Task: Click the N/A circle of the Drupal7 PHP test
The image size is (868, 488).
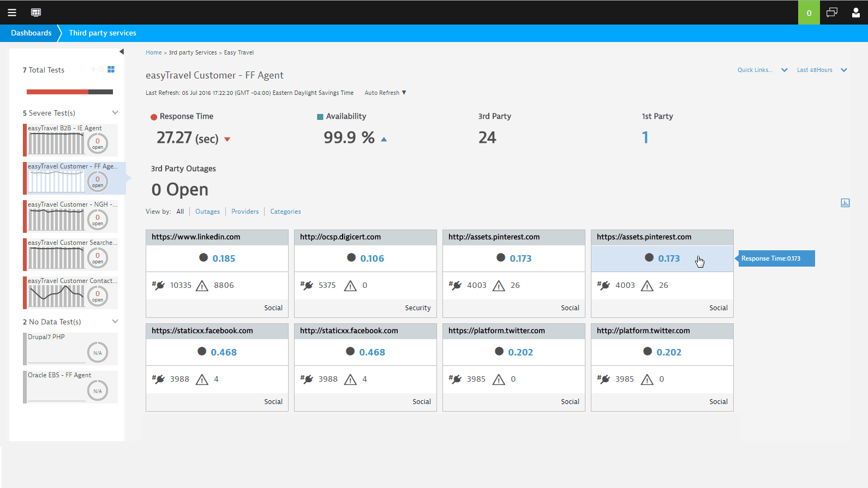Action: (98, 353)
